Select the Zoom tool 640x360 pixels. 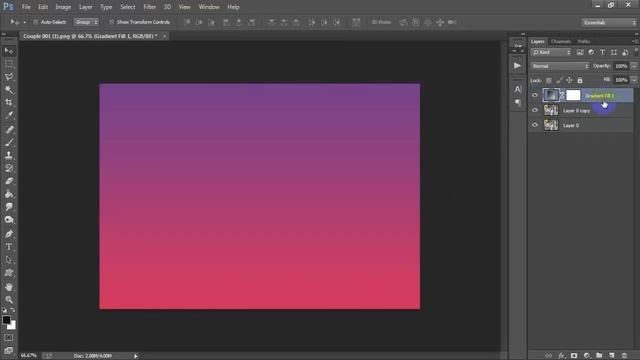click(x=9, y=300)
